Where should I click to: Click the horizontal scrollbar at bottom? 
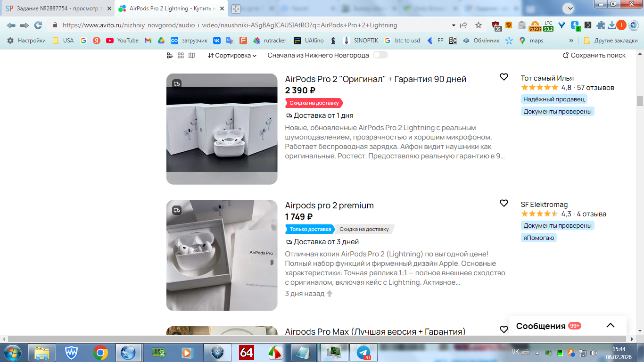coord(315,339)
